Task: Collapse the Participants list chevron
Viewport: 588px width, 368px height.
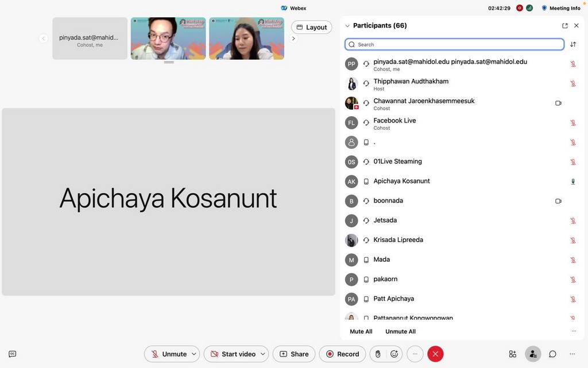Action: pyautogui.click(x=347, y=26)
